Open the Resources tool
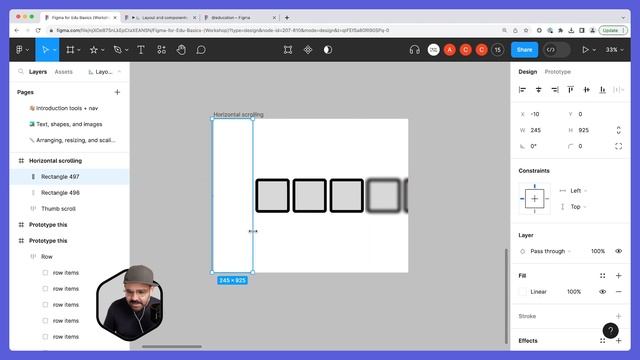This screenshot has height=360, width=640. click(x=162, y=50)
